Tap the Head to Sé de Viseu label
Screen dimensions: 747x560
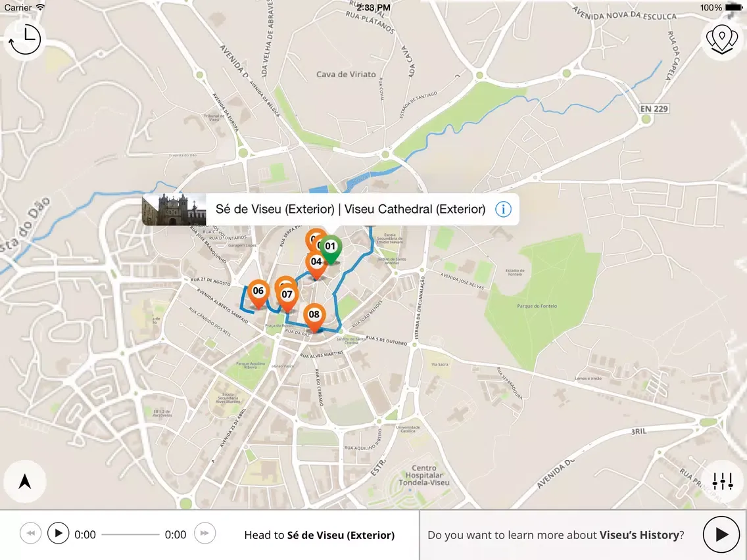click(319, 535)
